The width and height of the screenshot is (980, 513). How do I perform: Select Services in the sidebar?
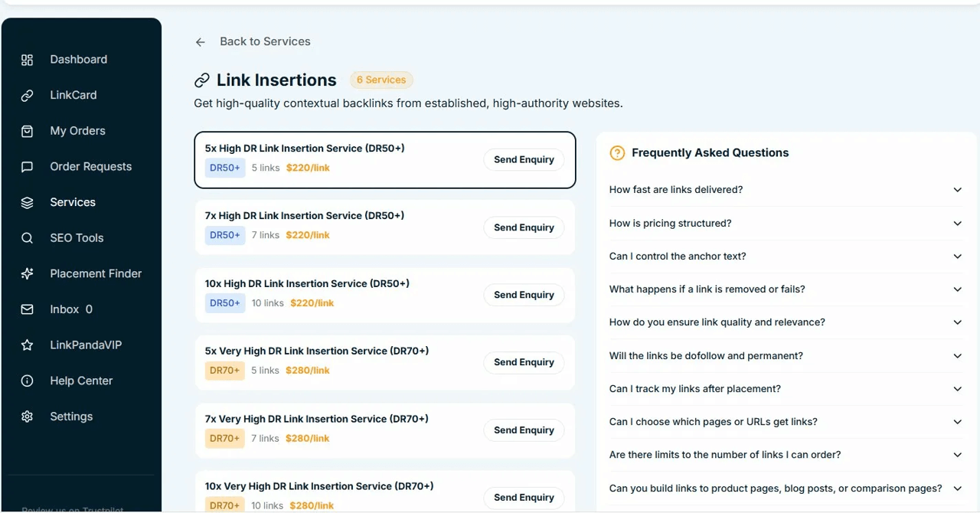pos(73,202)
